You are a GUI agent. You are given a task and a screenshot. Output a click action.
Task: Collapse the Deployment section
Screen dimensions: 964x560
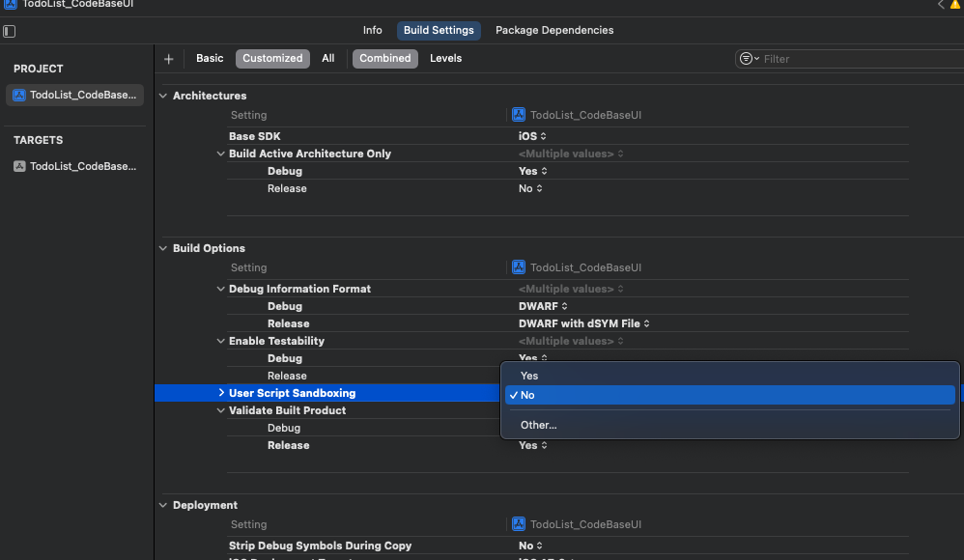click(163, 505)
